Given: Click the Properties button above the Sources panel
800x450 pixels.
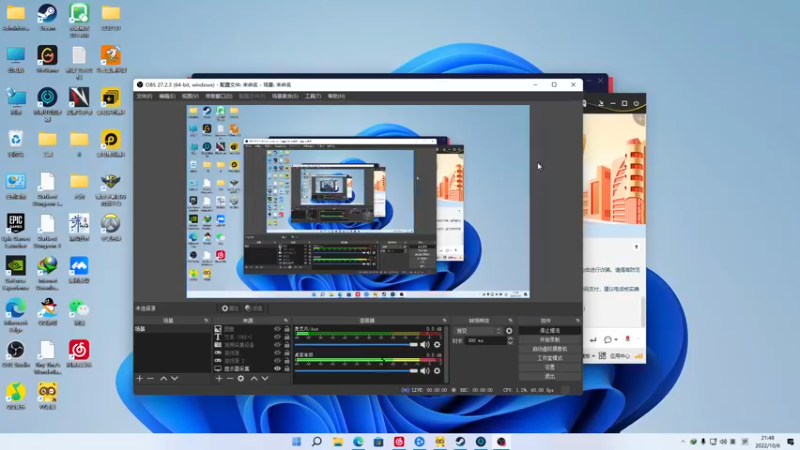Looking at the screenshot, I should (230, 308).
